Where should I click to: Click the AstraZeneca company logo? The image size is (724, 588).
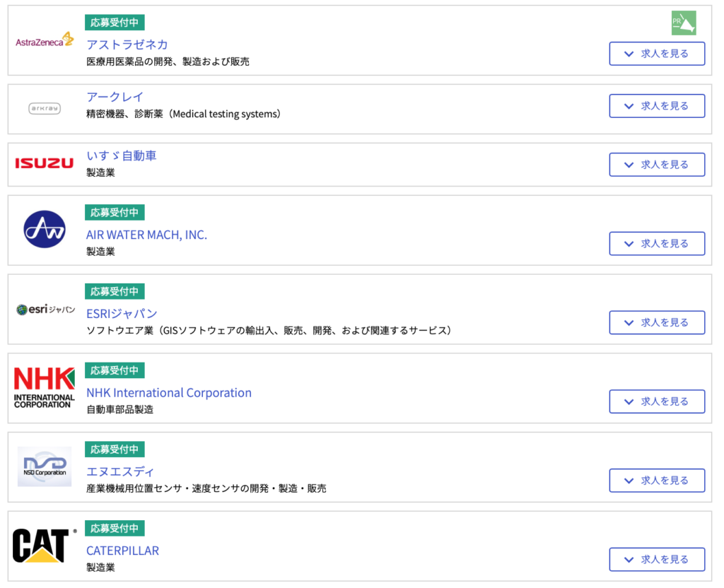(45, 40)
